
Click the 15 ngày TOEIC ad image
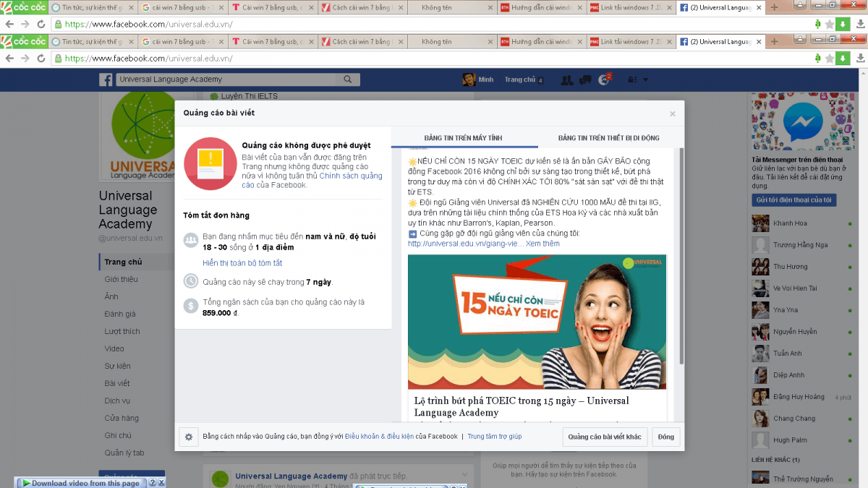click(537, 322)
